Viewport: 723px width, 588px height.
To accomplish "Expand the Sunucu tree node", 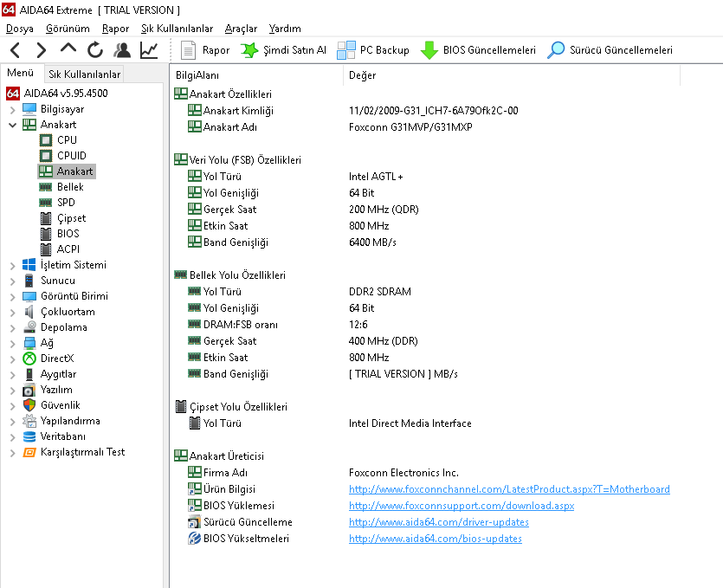I will [x=12, y=281].
